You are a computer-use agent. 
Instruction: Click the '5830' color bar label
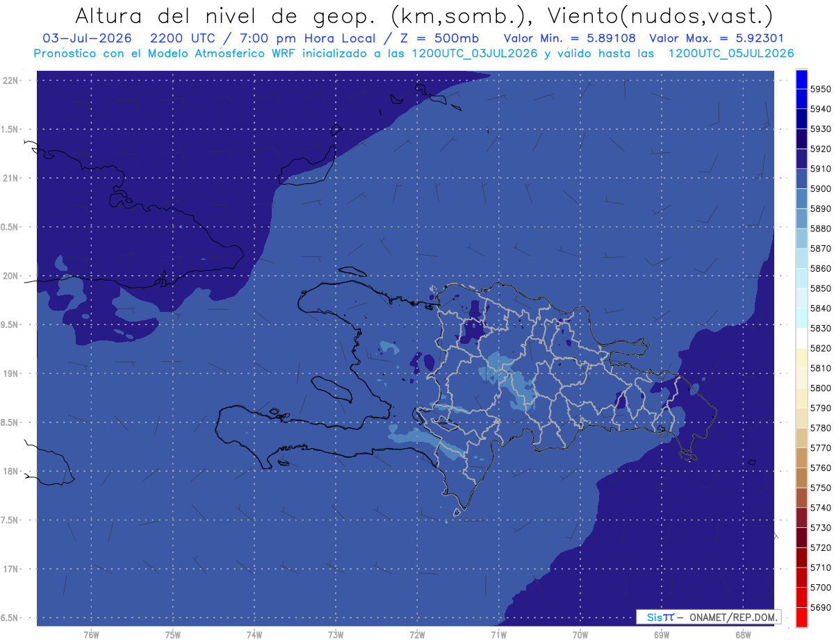(821, 329)
